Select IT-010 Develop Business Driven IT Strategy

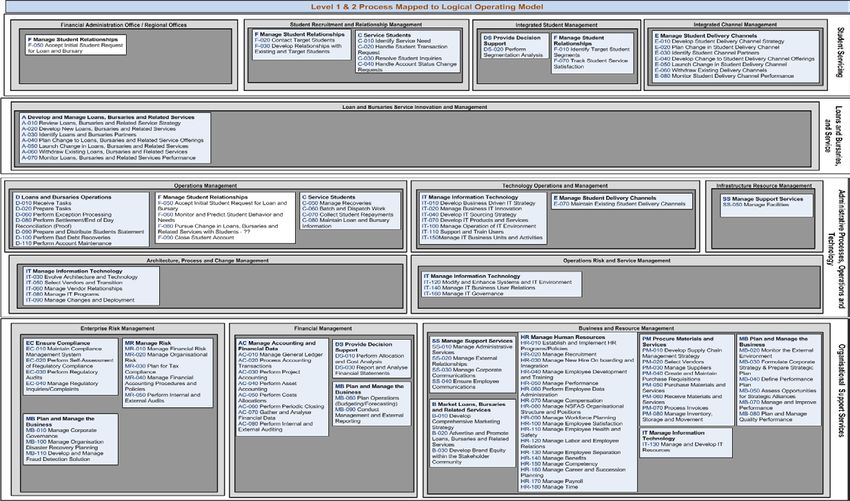pyautogui.click(x=479, y=203)
